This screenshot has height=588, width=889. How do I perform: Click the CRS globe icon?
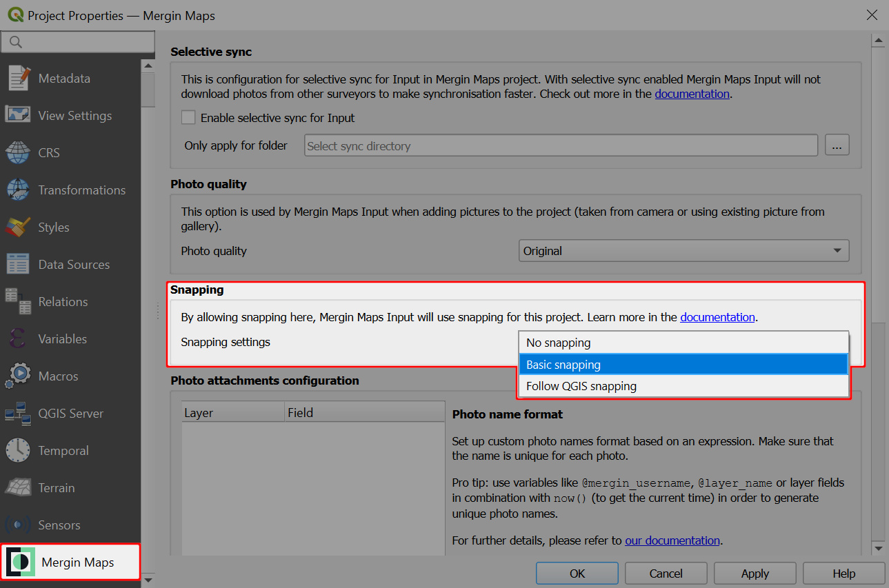18,152
